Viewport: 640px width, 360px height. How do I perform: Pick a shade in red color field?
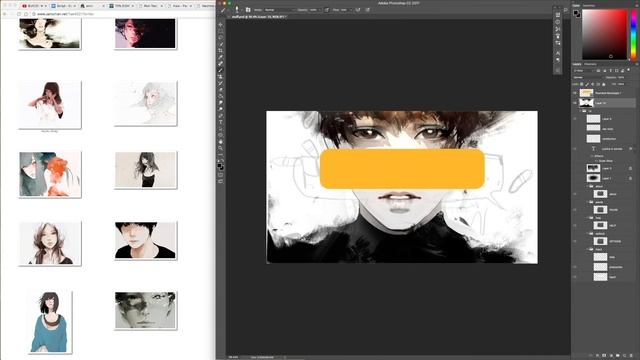pyautogui.click(x=604, y=34)
